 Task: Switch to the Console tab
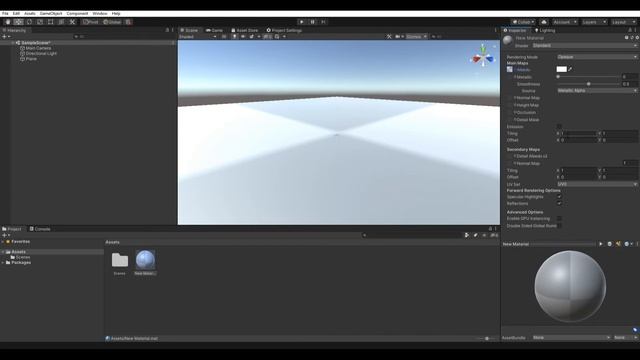coord(40,229)
